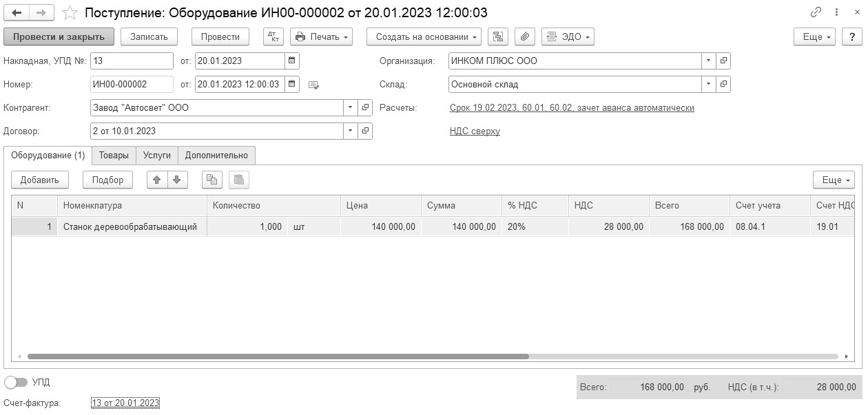Click the Накладная, УПД № field
The image size is (868, 415).
(132, 61)
